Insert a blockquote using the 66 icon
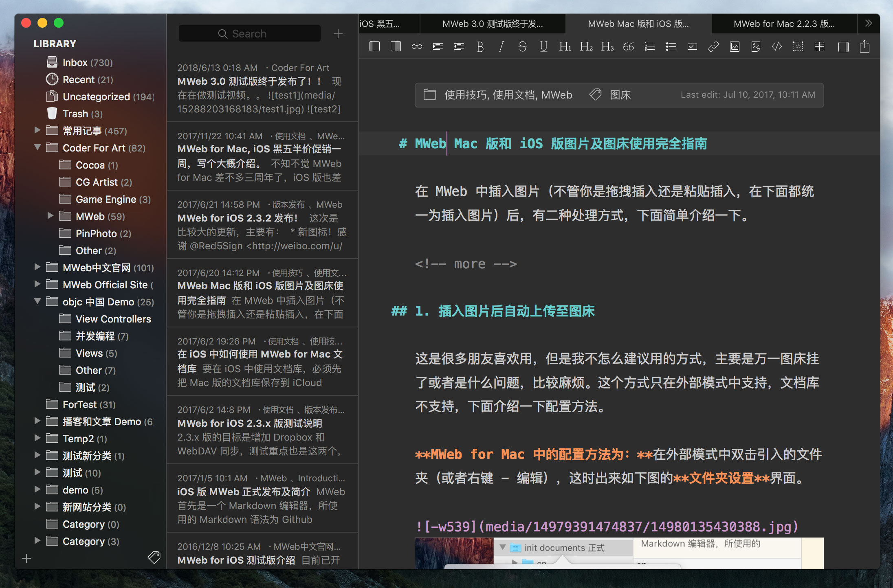 coord(628,46)
